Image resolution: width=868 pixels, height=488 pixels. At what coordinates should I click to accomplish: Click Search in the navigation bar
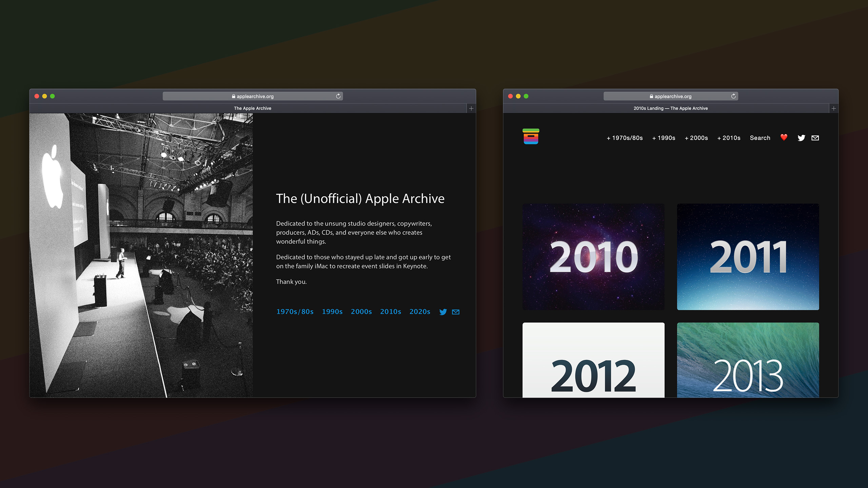760,138
